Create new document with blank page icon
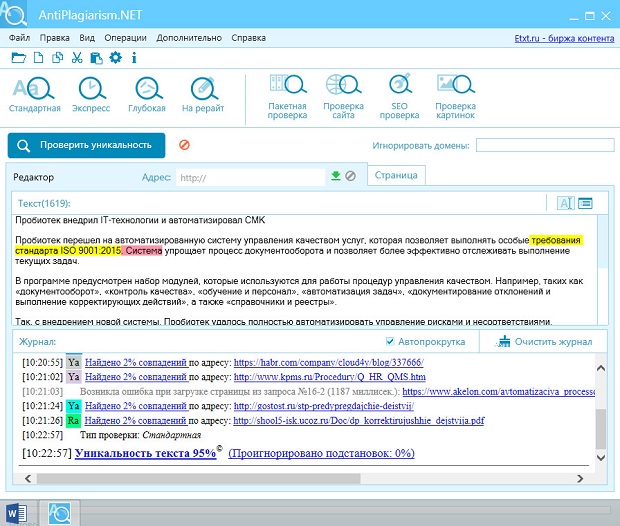The width and height of the screenshot is (620, 526). [38, 58]
